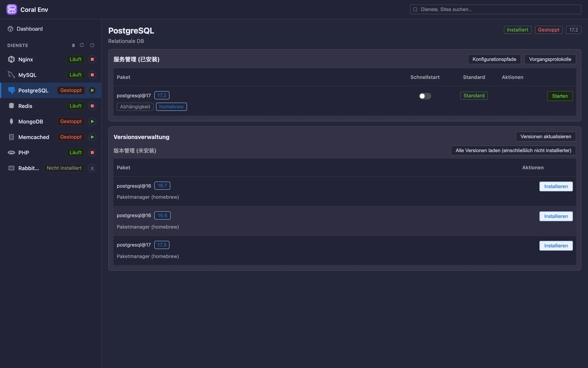Click the Memcached chip icon

tap(11, 137)
